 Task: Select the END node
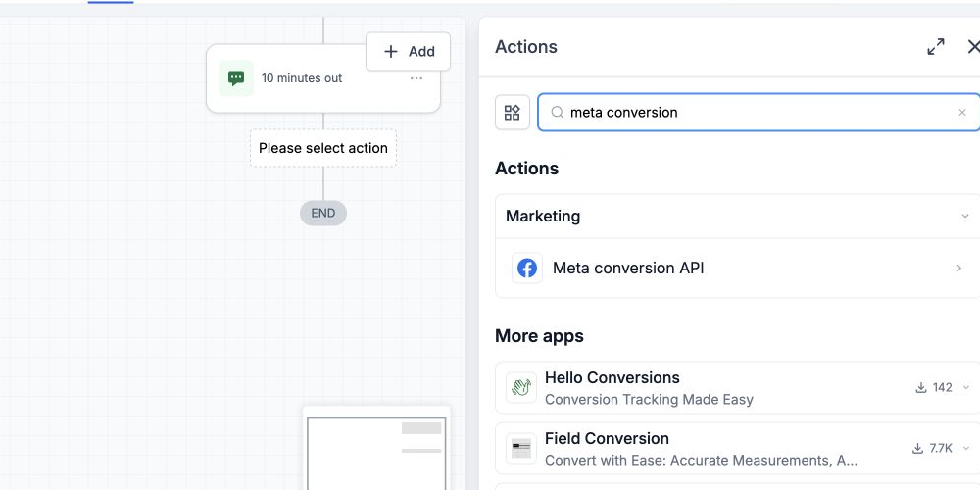coord(323,213)
